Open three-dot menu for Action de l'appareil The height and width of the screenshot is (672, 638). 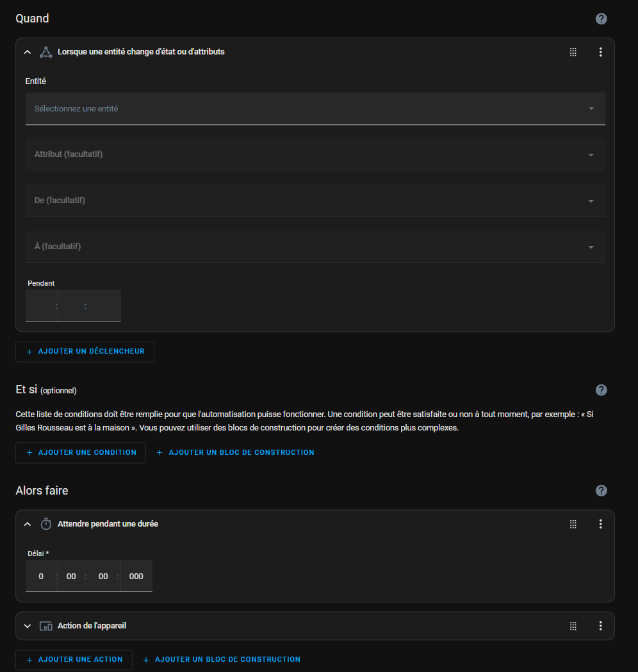tap(600, 626)
